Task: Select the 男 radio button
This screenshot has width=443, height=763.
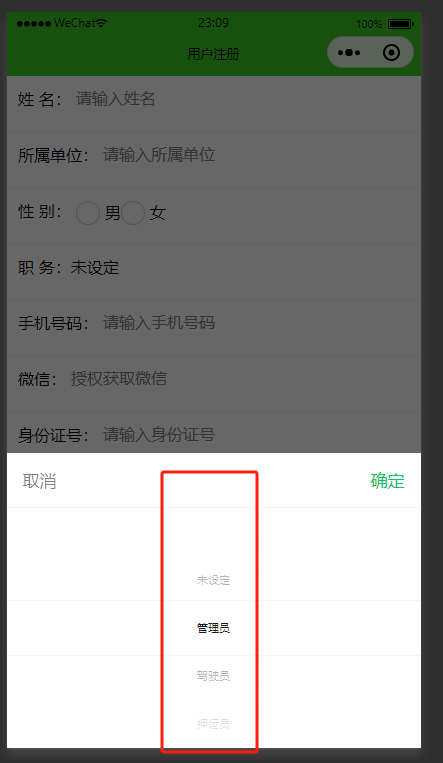Action: [x=88, y=213]
